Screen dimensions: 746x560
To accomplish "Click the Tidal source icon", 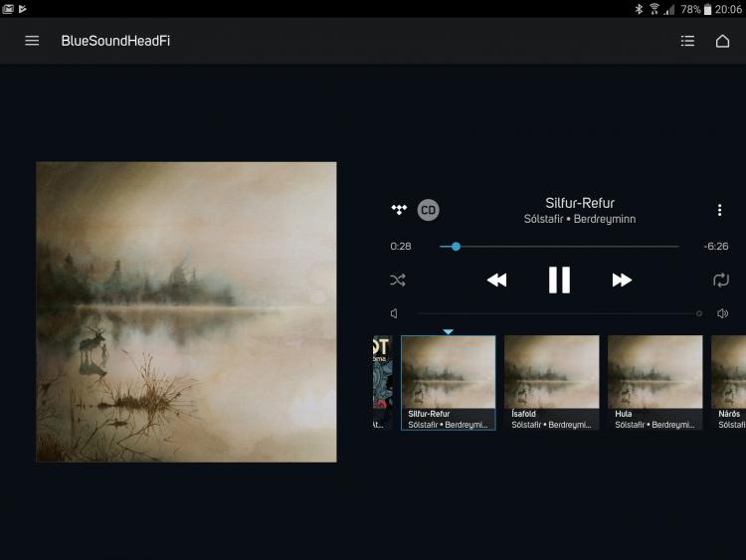I will 399,209.
